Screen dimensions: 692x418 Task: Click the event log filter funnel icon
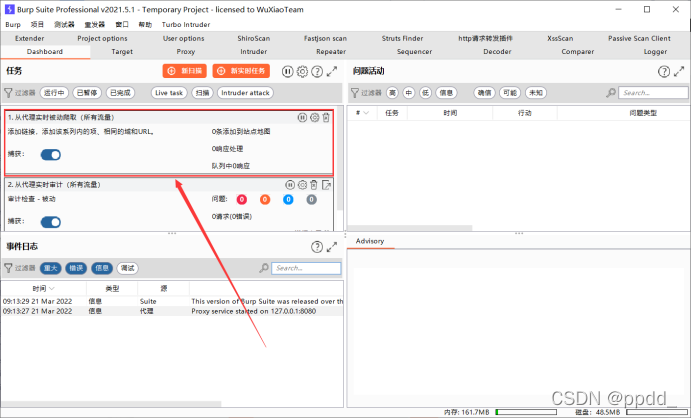coord(8,268)
